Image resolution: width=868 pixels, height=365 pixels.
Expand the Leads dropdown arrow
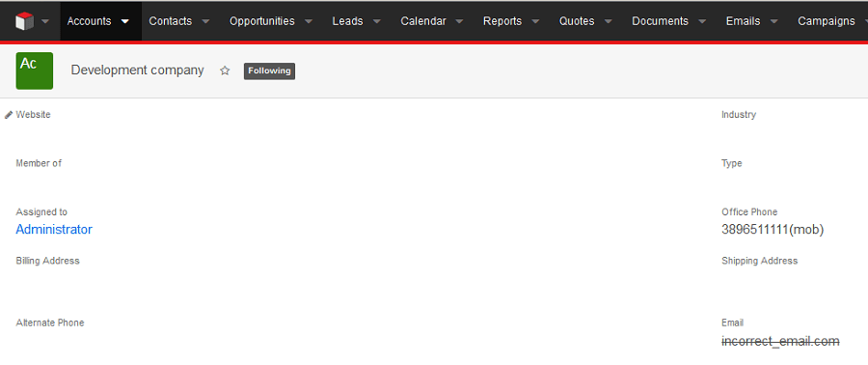[x=376, y=21]
